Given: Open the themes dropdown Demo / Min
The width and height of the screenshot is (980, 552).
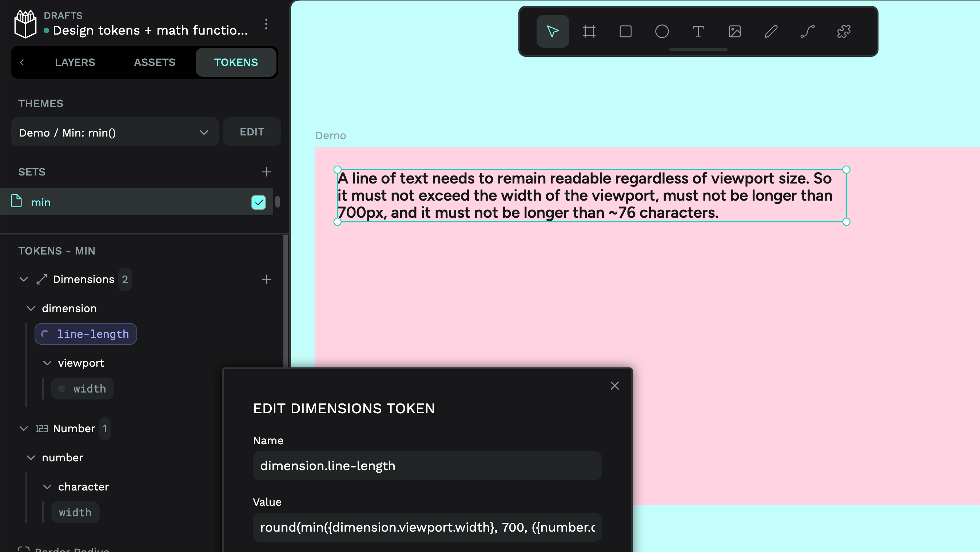Looking at the screenshot, I should click(115, 132).
